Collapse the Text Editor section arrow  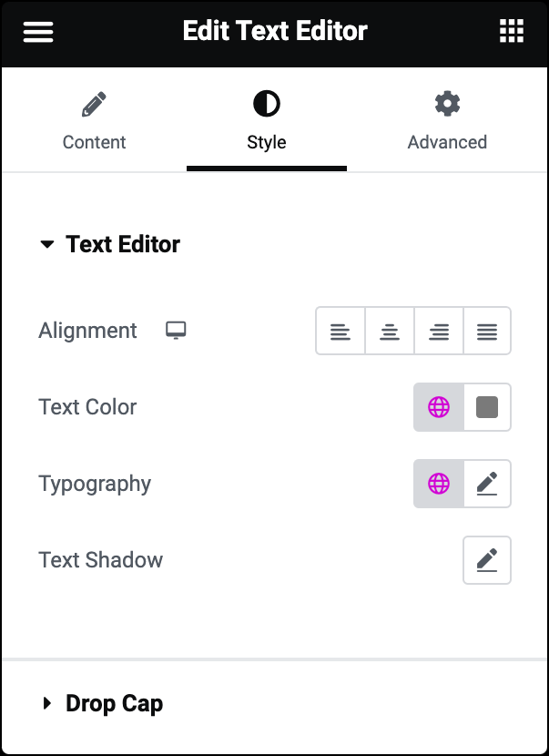[46, 244]
